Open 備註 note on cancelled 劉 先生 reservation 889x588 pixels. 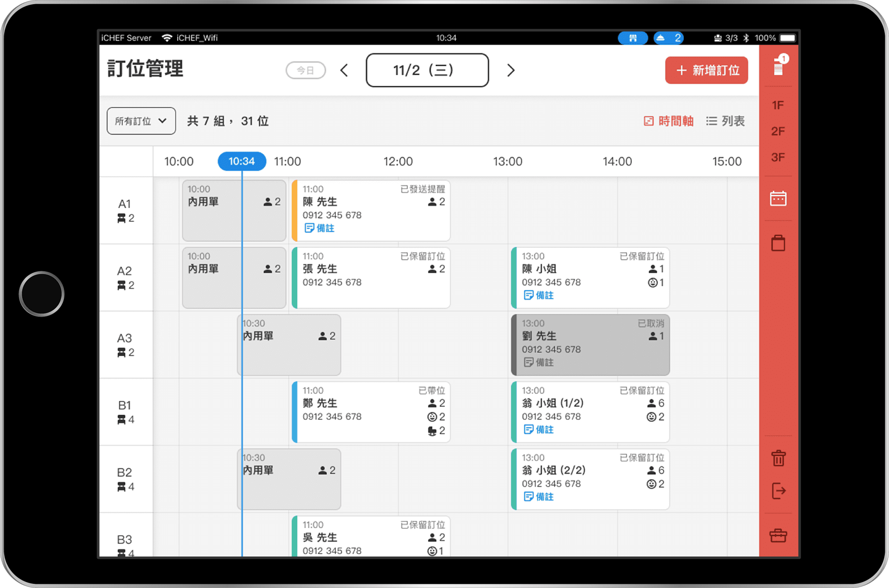pyautogui.click(x=538, y=363)
